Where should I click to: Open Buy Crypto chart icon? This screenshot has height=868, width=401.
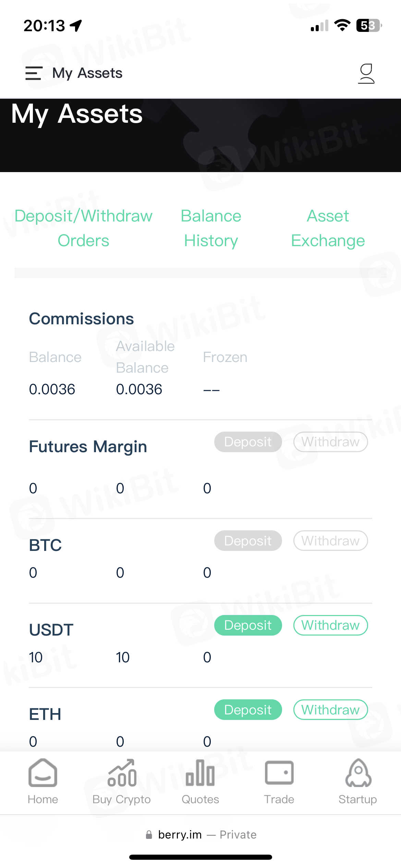tap(122, 774)
